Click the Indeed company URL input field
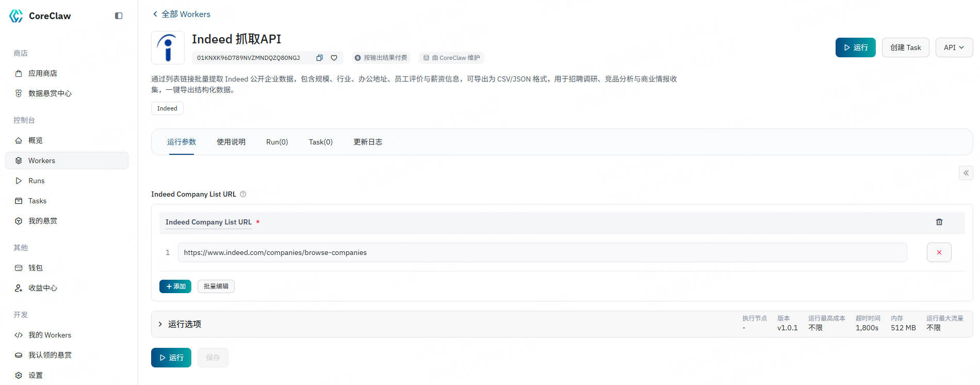 [x=542, y=252]
